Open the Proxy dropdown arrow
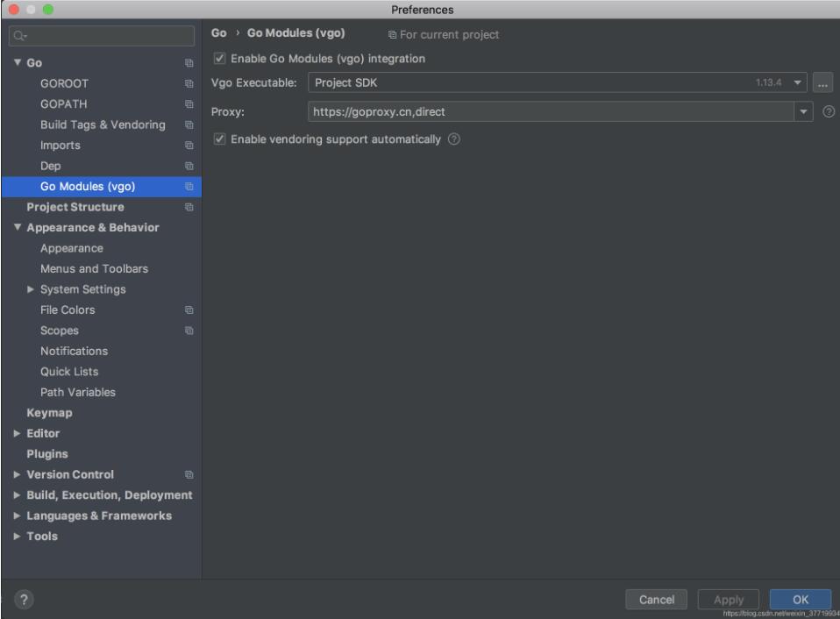The height and width of the screenshot is (619, 840). (x=803, y=111)
